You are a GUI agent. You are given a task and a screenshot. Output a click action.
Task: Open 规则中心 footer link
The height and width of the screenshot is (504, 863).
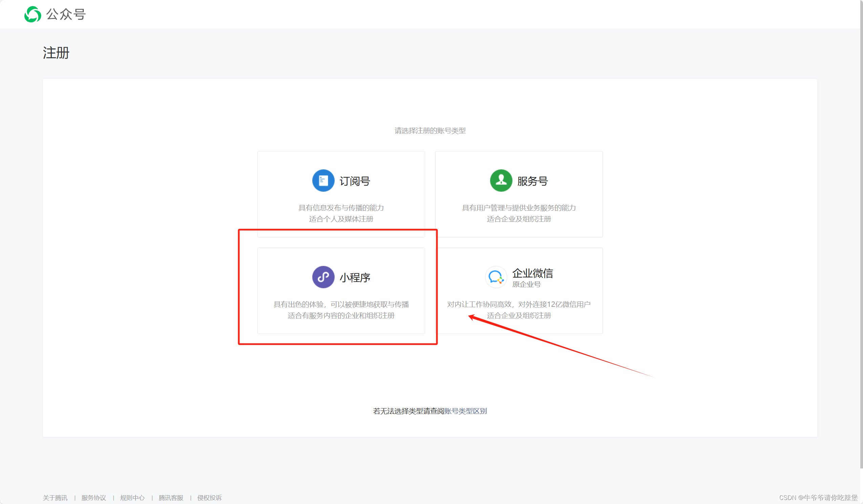[x=132, y=498]
